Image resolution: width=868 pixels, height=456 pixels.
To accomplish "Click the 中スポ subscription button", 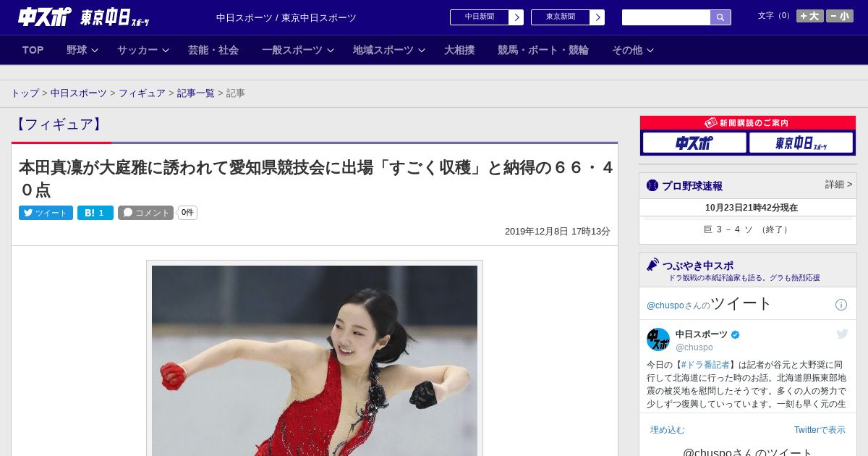I will click(x=694, y=143).
